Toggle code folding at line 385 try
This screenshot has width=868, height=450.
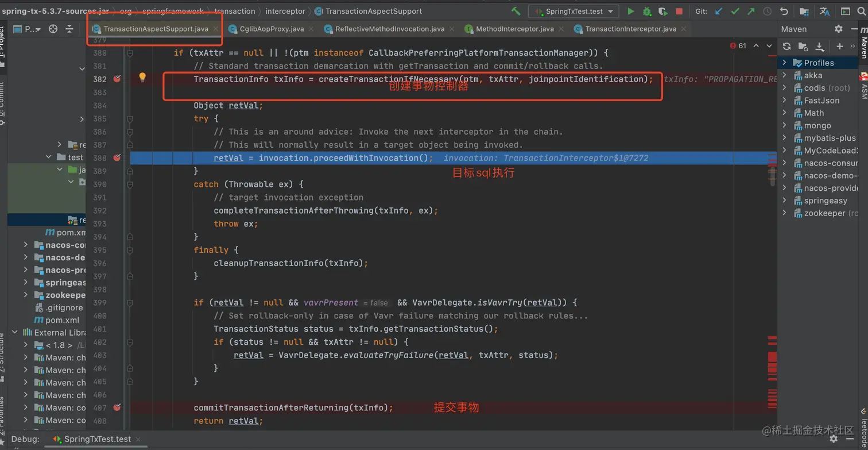(x=130, y=118)
